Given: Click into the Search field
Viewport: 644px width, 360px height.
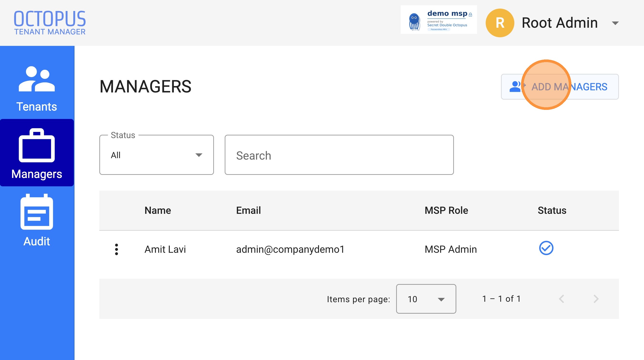Looking at the screenshot, I should pos(339,155).
